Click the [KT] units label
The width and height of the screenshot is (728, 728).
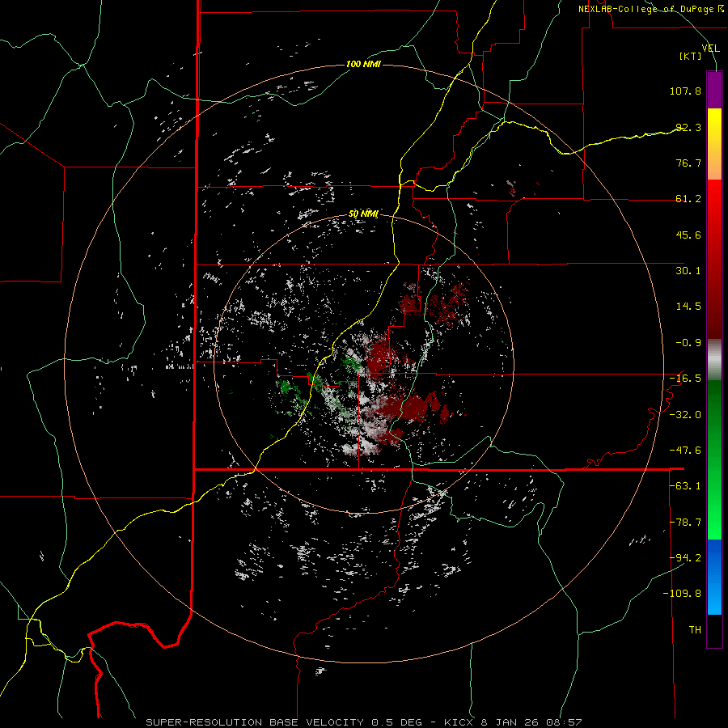point(691,56)
